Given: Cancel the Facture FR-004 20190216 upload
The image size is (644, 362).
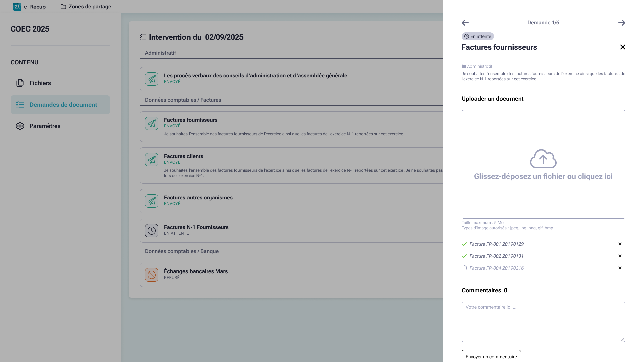Looking at the screenshot, I should 620,268.
